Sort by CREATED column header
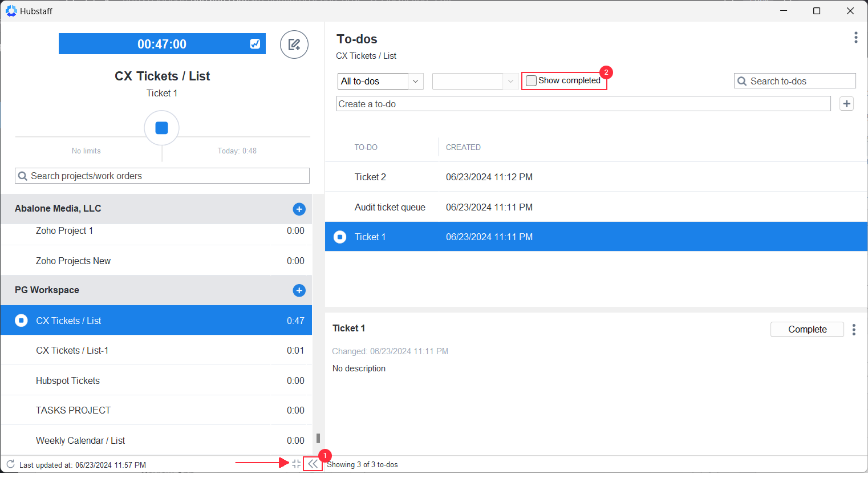The height and width of the screenshot is (478, 868). 463,147
